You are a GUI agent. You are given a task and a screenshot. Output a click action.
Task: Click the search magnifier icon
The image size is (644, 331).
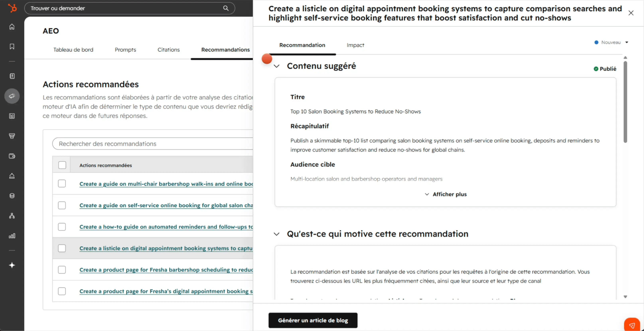point(226,8)
